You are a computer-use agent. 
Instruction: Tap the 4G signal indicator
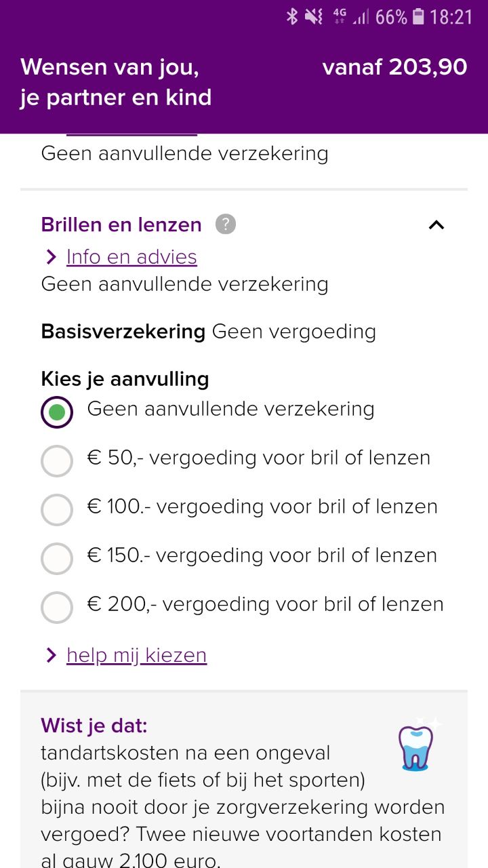[x=339, y=16]
